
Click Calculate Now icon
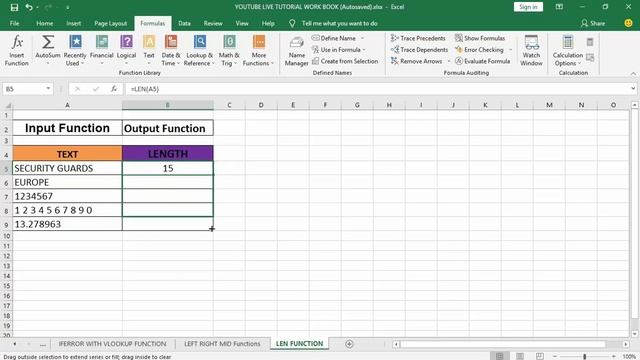click(590, 42)
